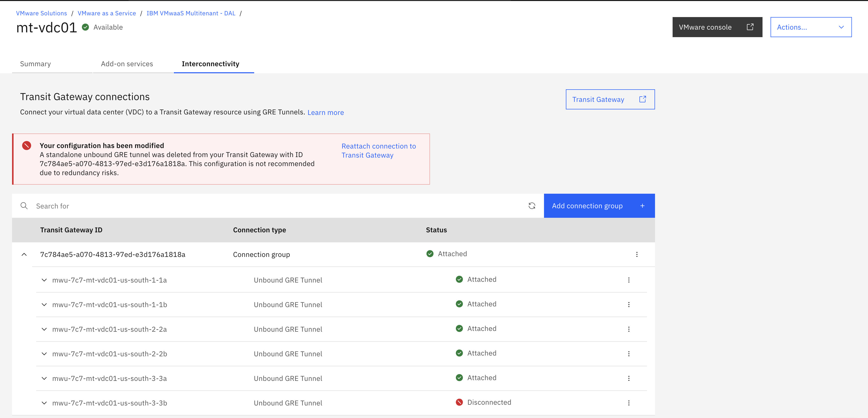The width and height of the screenshot is (868, 418).
Task: Open overflow menu for us-south-3-3a tunnel
Action: tap(628, 378)
